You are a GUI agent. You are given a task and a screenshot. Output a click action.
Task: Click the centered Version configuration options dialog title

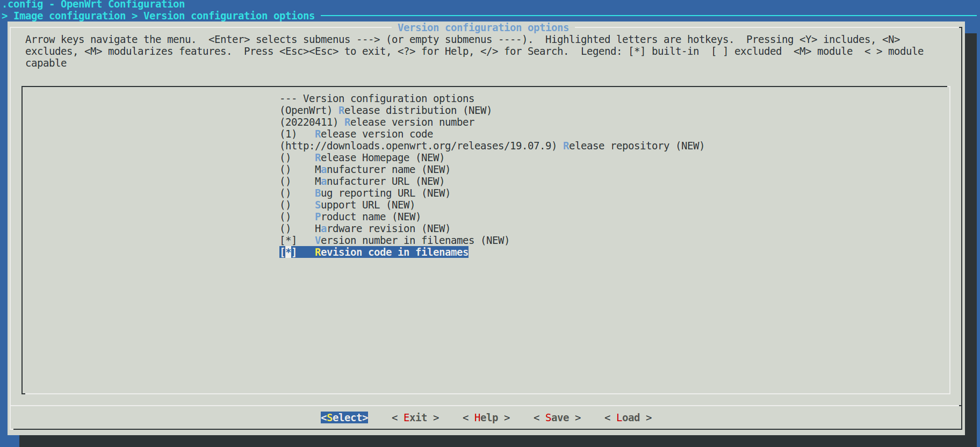pos(483,28)
